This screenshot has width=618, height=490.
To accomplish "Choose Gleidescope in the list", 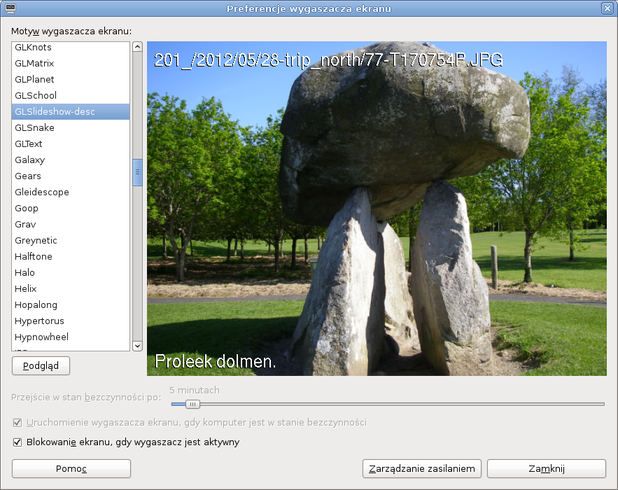I will [x=71, y=192].
